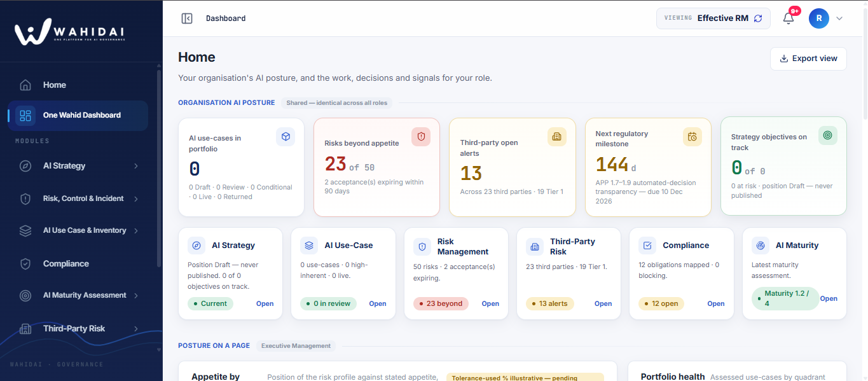
Task: Click compass icon on AI Strategy module card
Action: pos(196,246)
